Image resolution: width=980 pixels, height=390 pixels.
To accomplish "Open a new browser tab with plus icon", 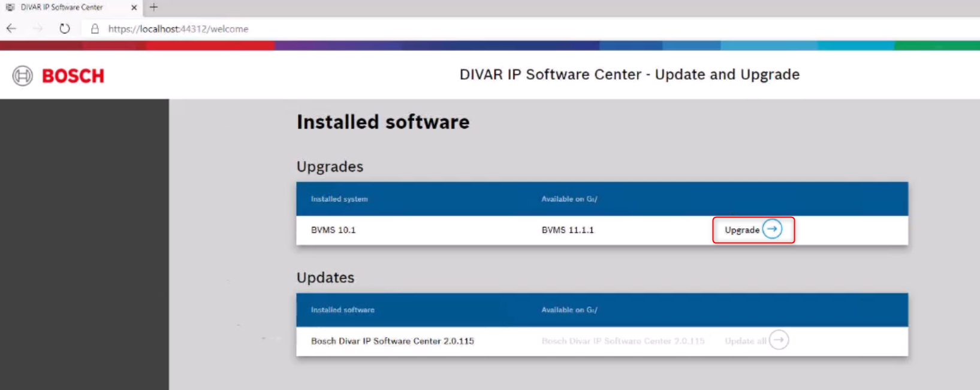I will 154,8.
